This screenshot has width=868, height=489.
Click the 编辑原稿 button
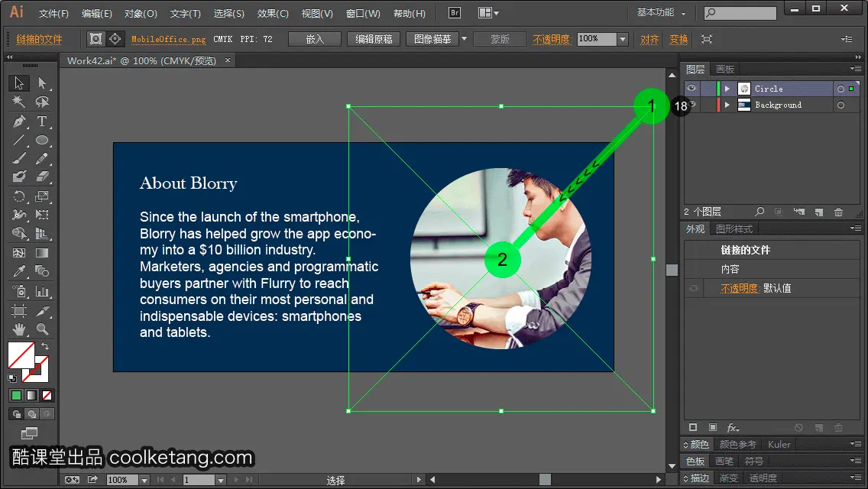(374, 39)
